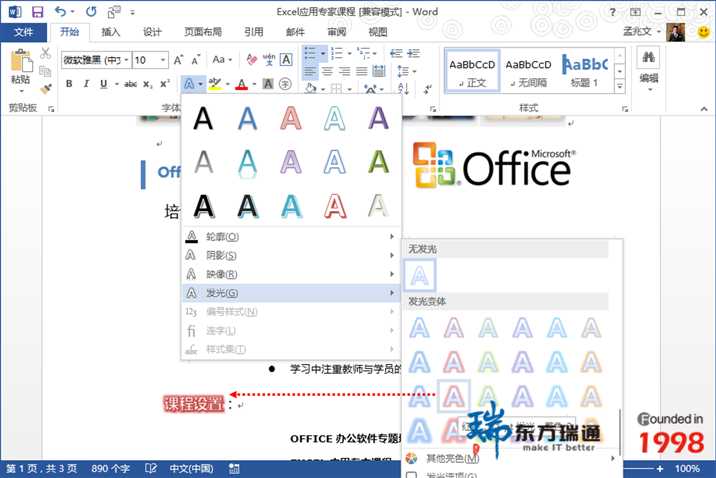The height and width of the screenshot is (478, 716).
Task: Open the 孟兆文 account dropdown
Action: click(x=642, y=32)
